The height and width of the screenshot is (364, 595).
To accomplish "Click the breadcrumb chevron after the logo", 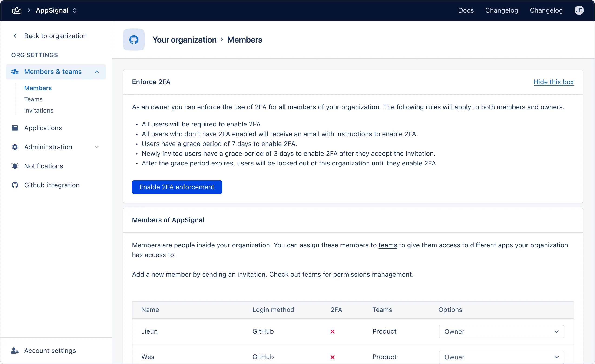I will pyautogui.click(x=29, y=10).
